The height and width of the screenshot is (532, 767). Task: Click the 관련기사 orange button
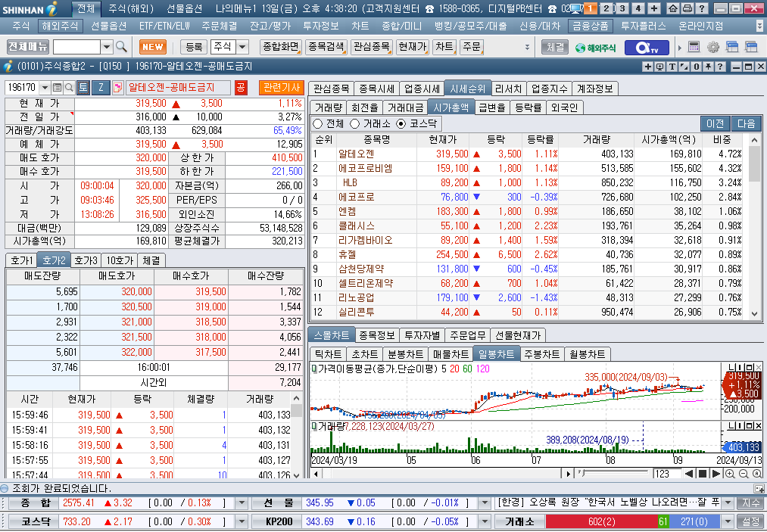[x=281, y=88]
